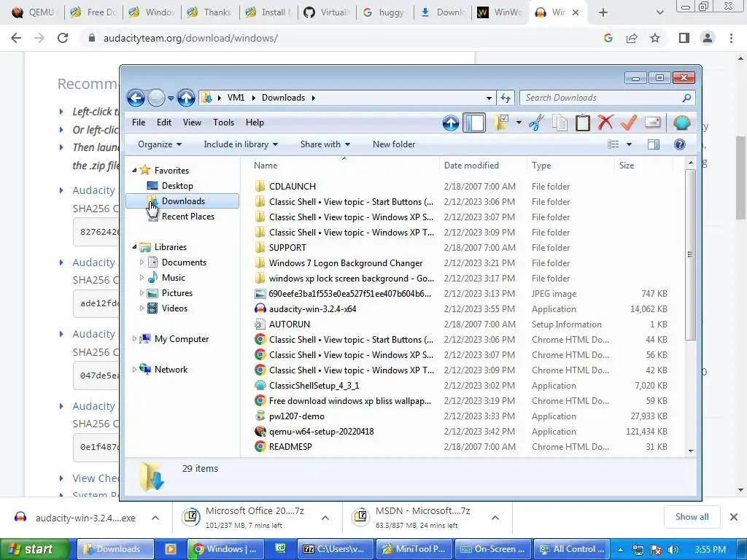
Task: Open the Edit menu
Action: point(164,122)
